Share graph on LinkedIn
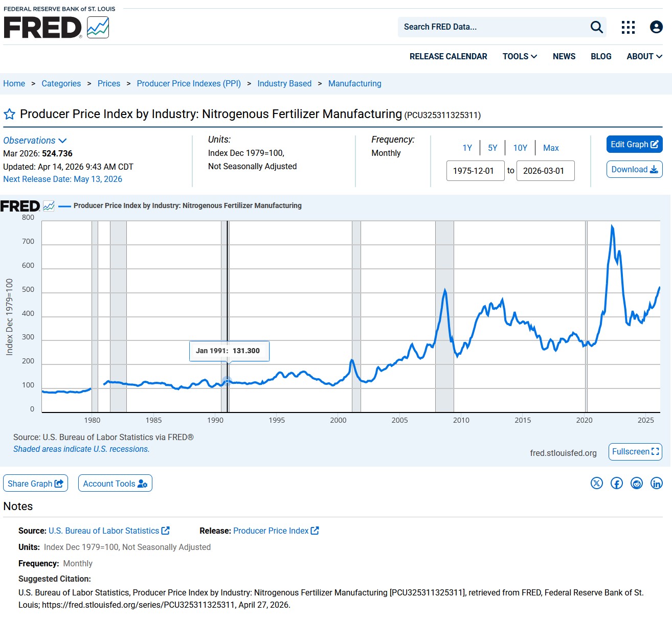This screenshot has height=620, width=672. [x=657, y=483]
